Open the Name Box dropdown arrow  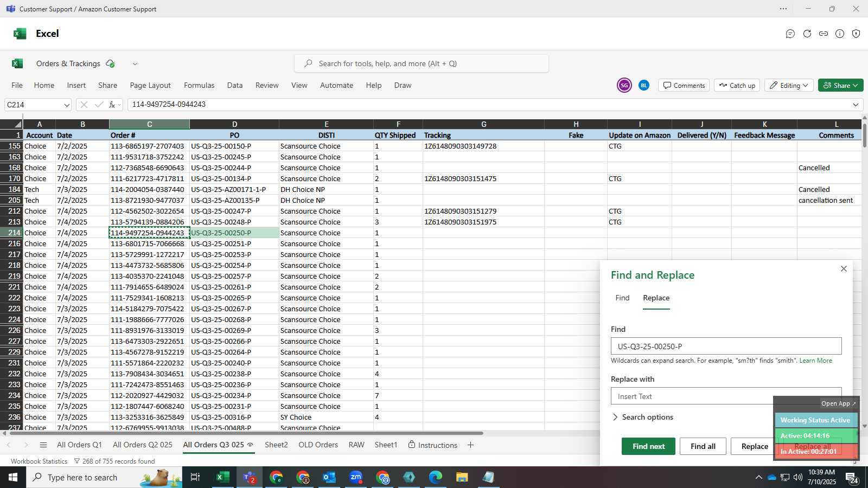[67, 105]
